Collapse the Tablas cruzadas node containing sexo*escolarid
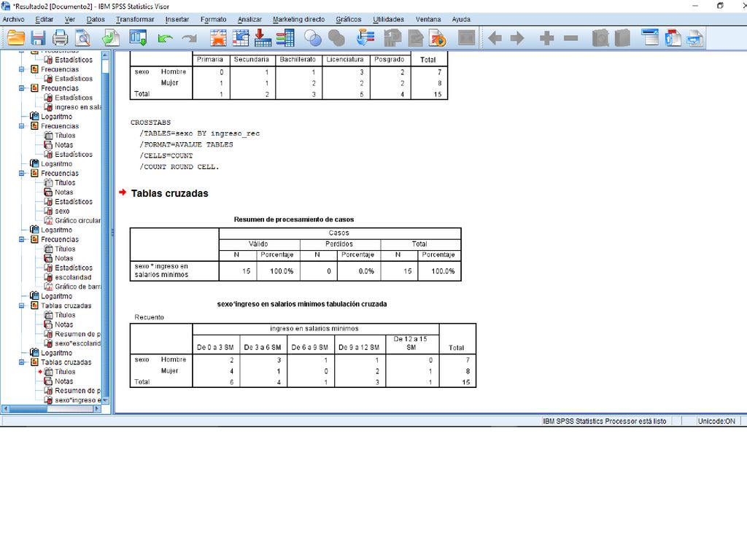Image resolution: width=747 pixels, height=560 pixels. click(x=21, y=306)
